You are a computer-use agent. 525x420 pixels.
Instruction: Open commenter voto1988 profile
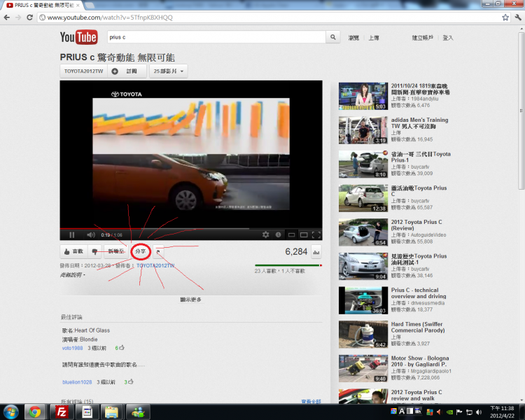pos(72,348)
